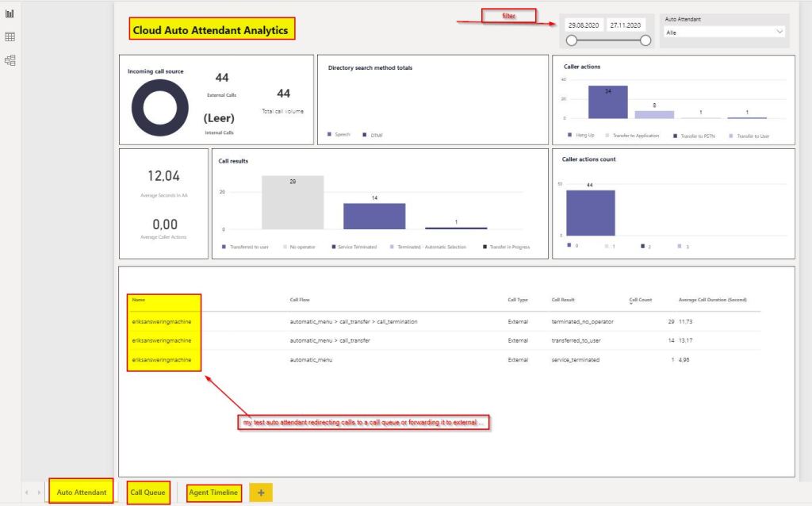
Task: Click the previous page arrow at bottom left
Action: coord(27,493)
